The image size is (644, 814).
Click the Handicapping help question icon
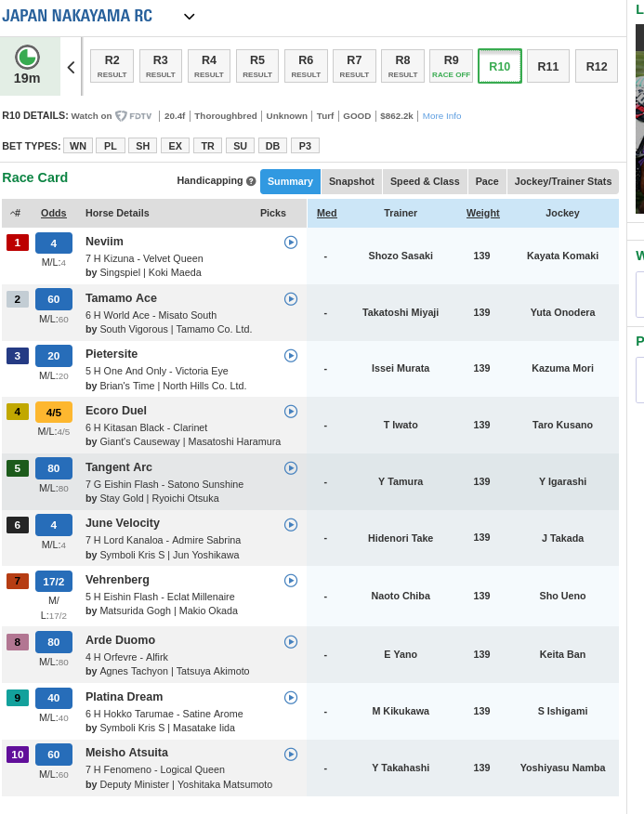pos(251,181)
